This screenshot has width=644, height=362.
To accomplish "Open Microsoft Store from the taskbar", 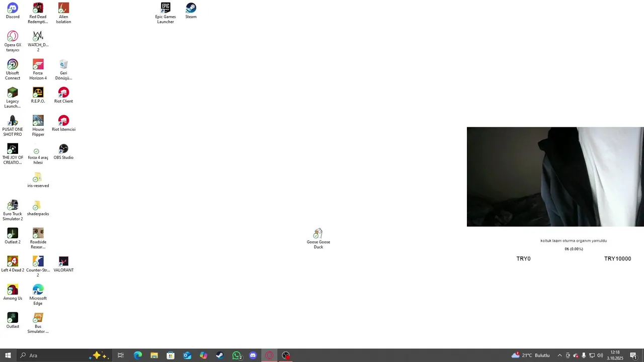I will (171, 355).
